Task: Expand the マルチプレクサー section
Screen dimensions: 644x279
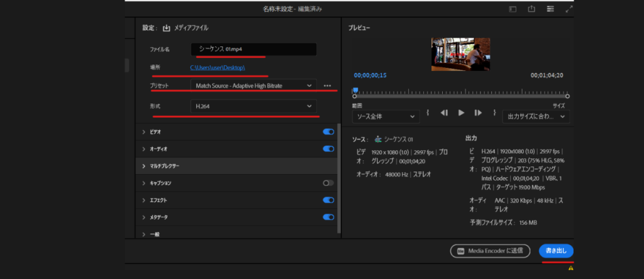Action: click(x=144, y=166)
